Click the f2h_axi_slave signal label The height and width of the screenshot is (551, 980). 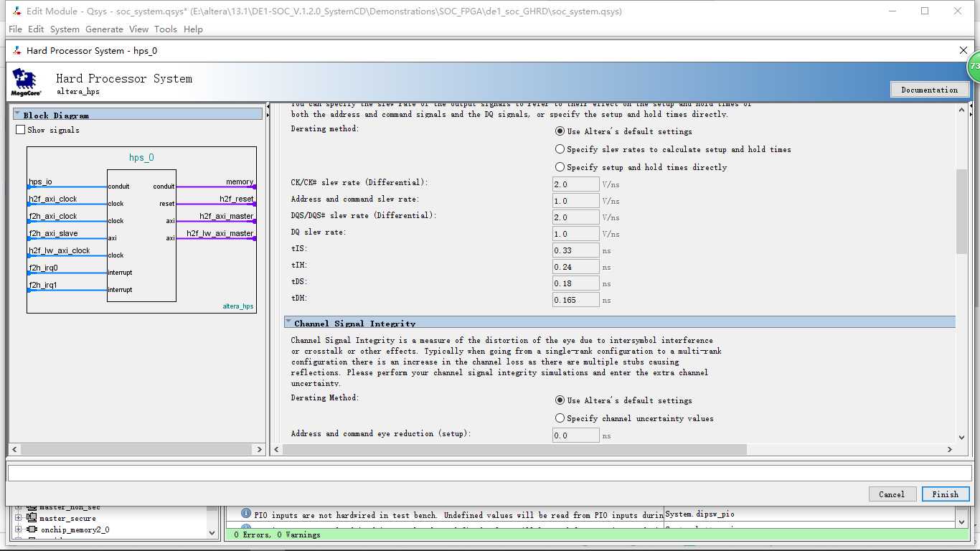pyautogui.click(x=53, y=234)
